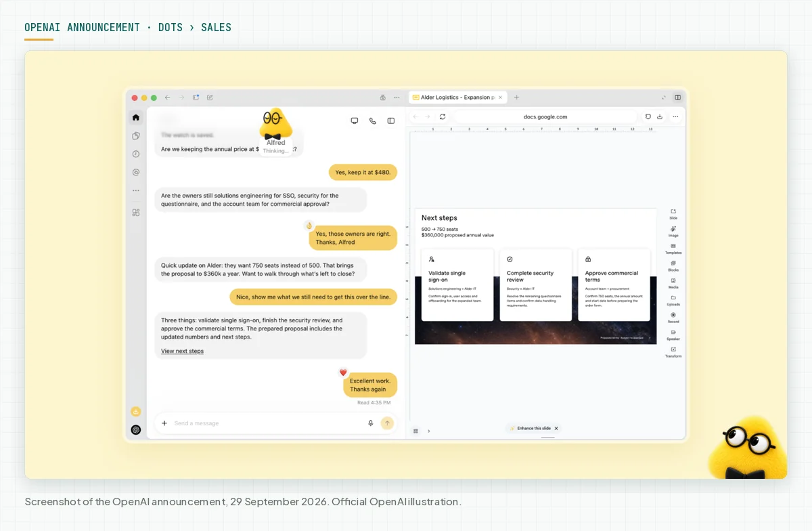Select the Slide tool in right panel
This screenshot has width=812, height=531.
(x=673, y=214)
